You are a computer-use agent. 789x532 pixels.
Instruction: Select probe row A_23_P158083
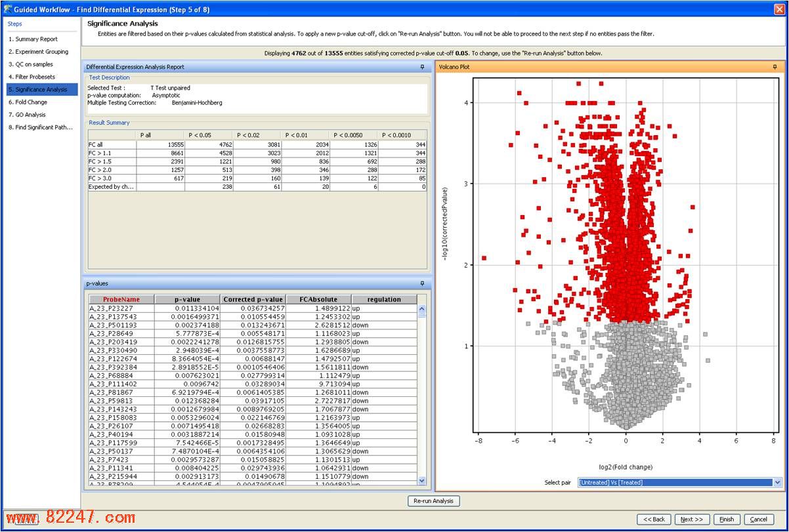pyautogui.click(x=253, y=418)
